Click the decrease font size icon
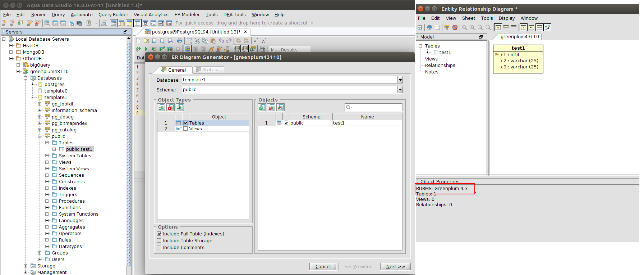The image size is (644, 275). click(256, 41)
